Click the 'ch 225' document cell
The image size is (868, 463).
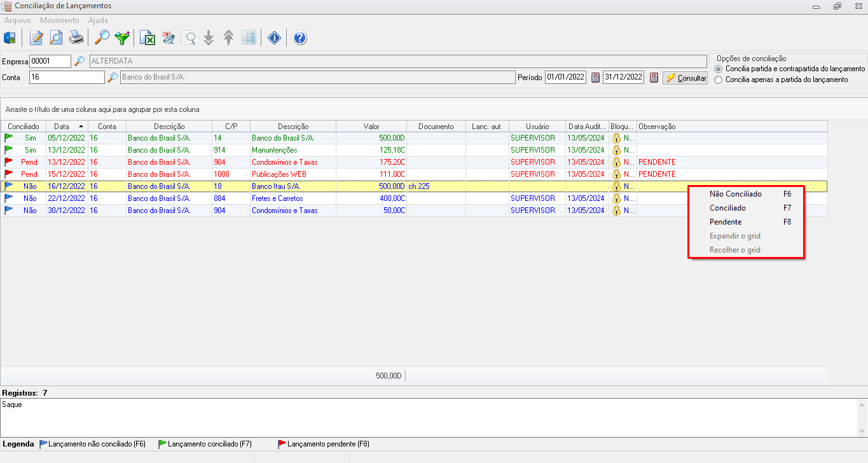[436, 186]
